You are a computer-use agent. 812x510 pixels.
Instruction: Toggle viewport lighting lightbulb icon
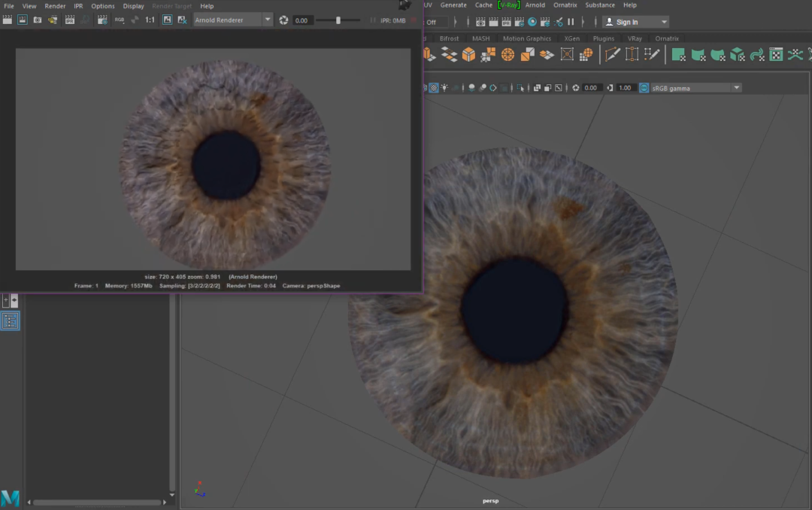point(445,88)
